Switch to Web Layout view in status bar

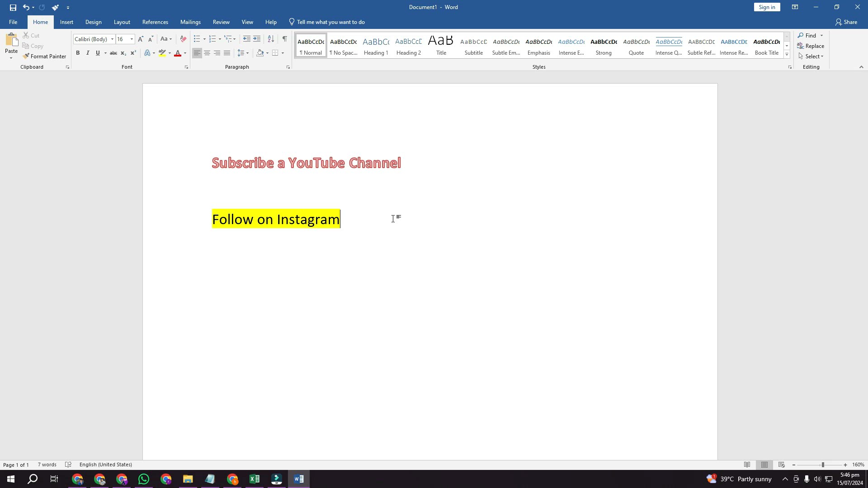click(x=782, y=465)
